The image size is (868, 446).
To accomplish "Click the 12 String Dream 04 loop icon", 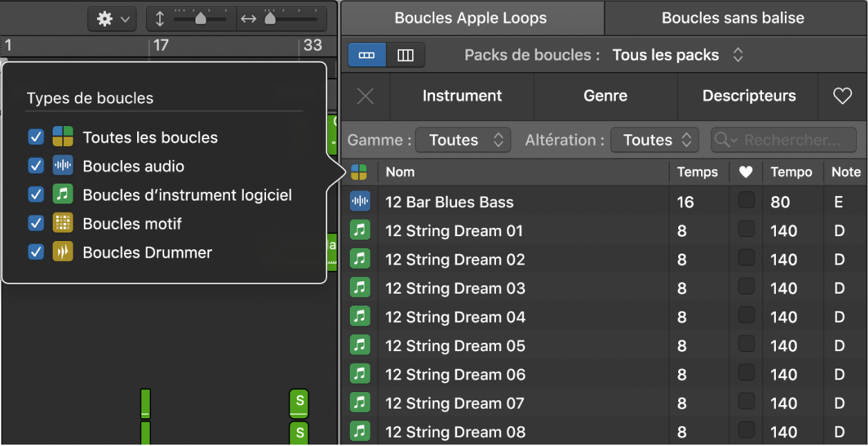I will [x=360, y=317].
